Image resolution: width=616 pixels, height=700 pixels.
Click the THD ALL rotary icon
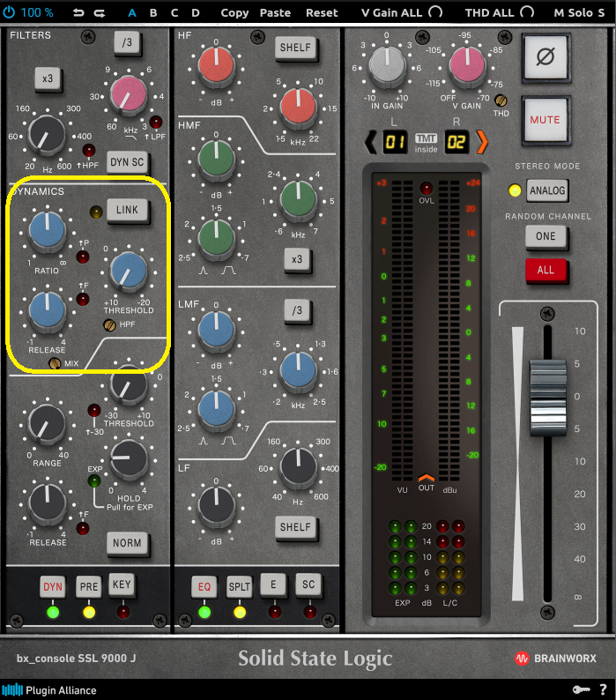coord(527,12)
